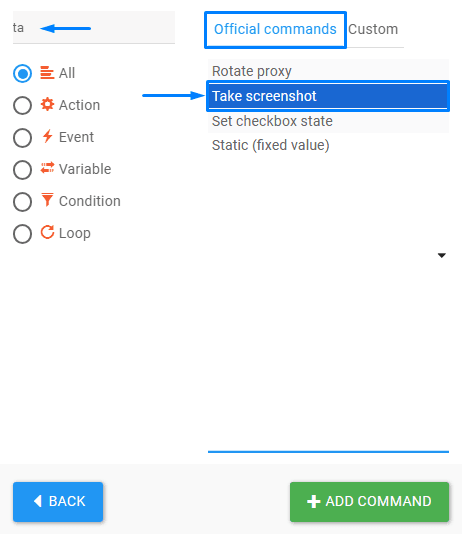
Task: Switch to the Official commands tab
Action: point(275,29)
